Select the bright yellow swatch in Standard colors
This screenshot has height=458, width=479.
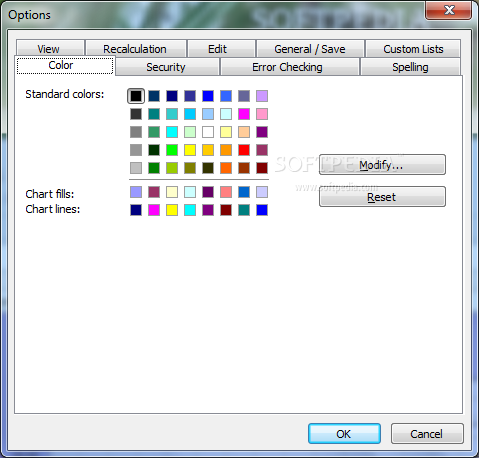pyautogui.click(x=190, y=150)
